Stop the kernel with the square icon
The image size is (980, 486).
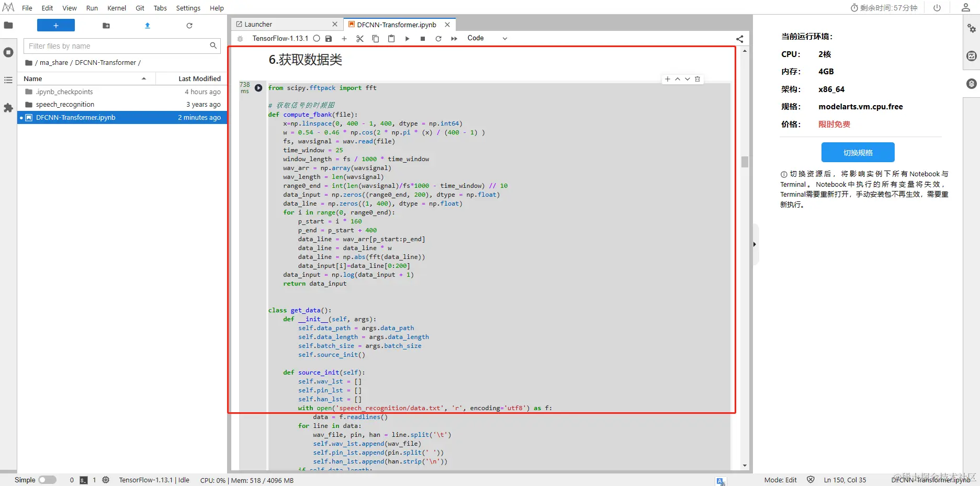(423, 39)
